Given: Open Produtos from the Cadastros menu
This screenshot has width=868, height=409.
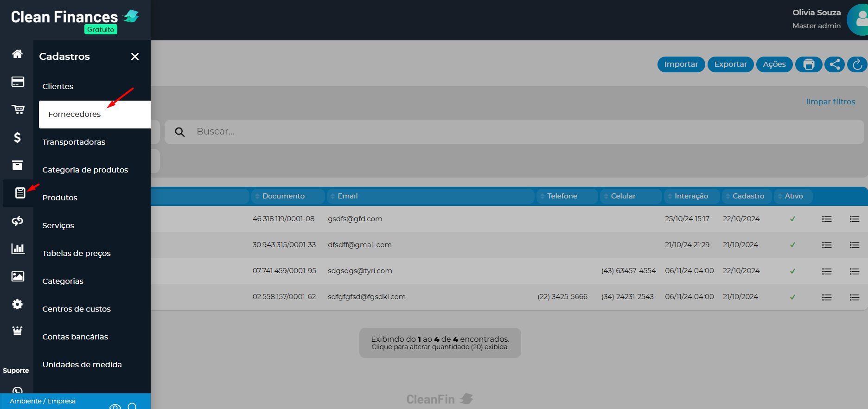Looking at the screenshot, I should point(60,198).
